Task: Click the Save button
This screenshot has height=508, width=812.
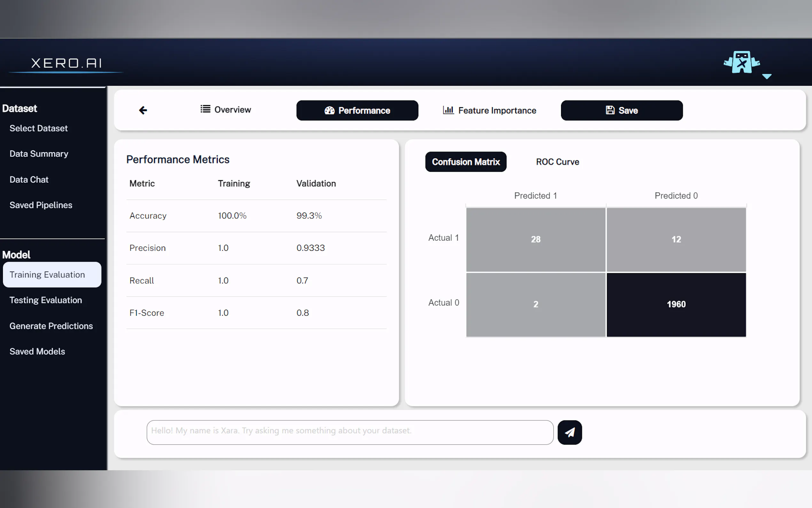Action: (621, 110)
